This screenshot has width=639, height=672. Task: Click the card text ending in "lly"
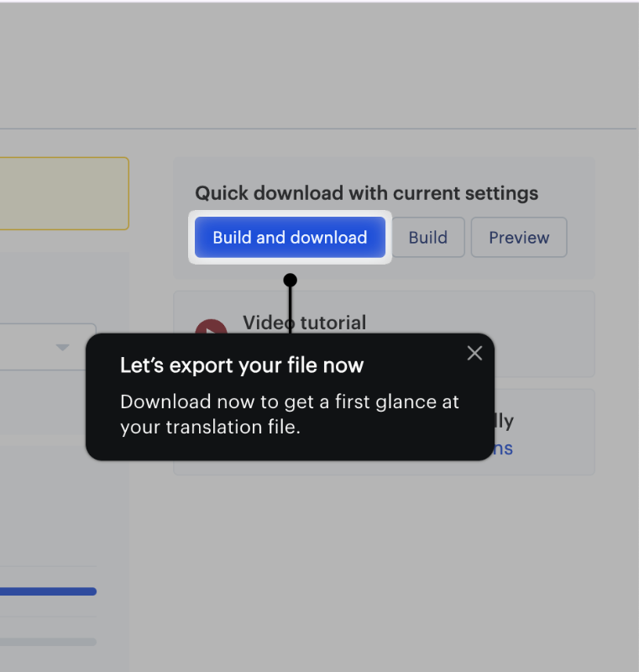pos(504,422)
